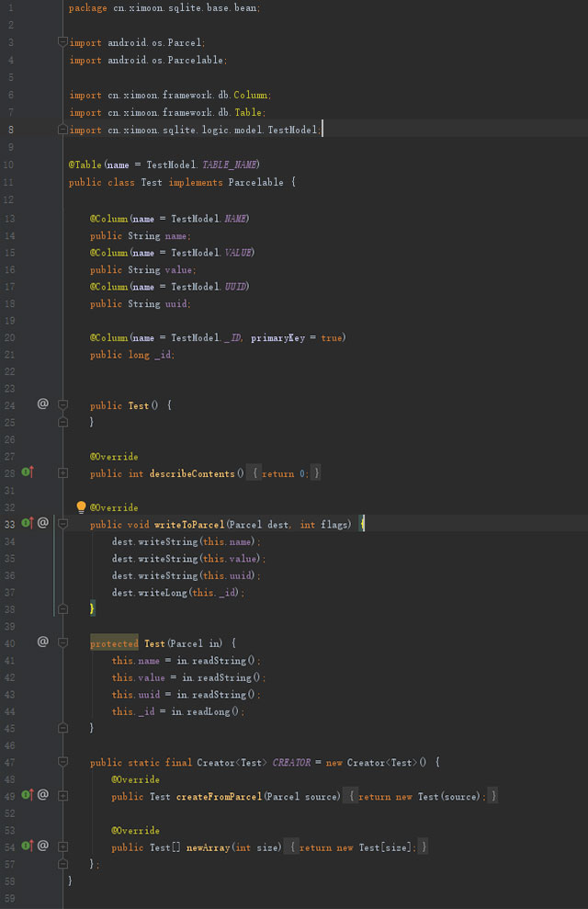Click 'Parcelable' in the class declaration

[255, 182]
